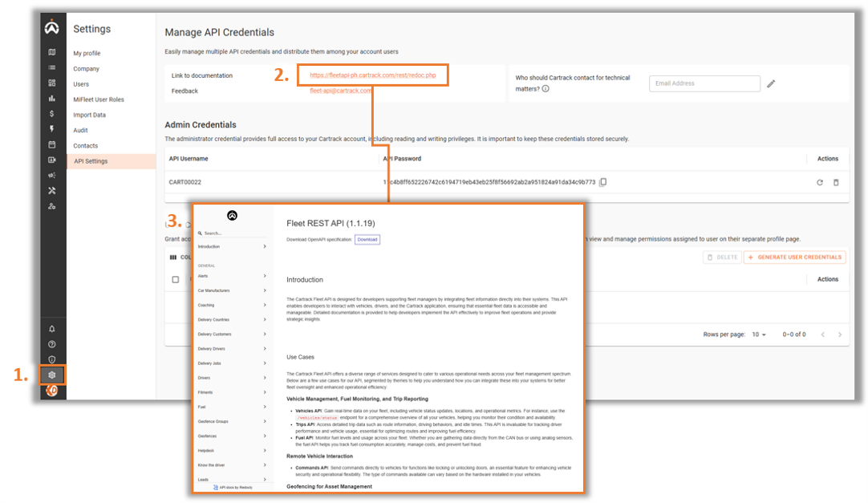Image resolution: width=868 pixels, height=503 pixels.
Task: Download the OpenAPI specification
Action: click(x=367, y=240)
